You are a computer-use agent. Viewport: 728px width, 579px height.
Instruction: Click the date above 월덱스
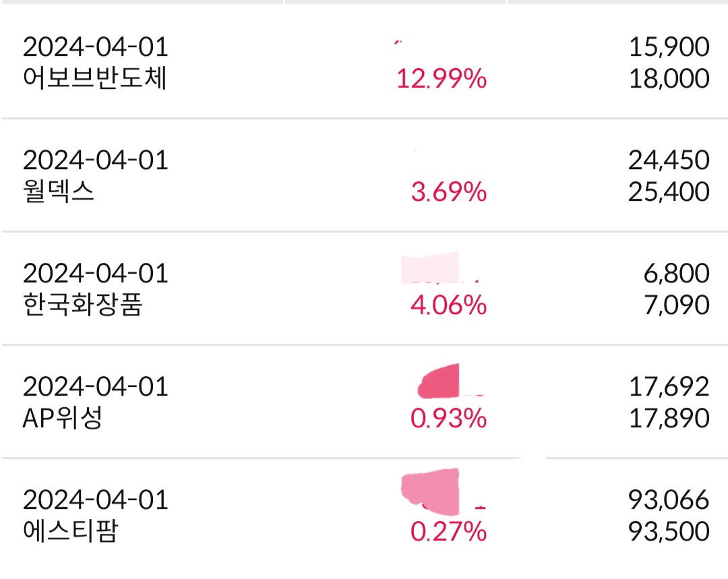click(x=95, y=160)
